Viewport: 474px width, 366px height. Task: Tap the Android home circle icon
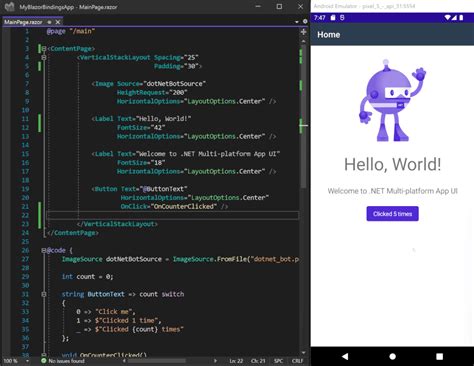[393, 356]
